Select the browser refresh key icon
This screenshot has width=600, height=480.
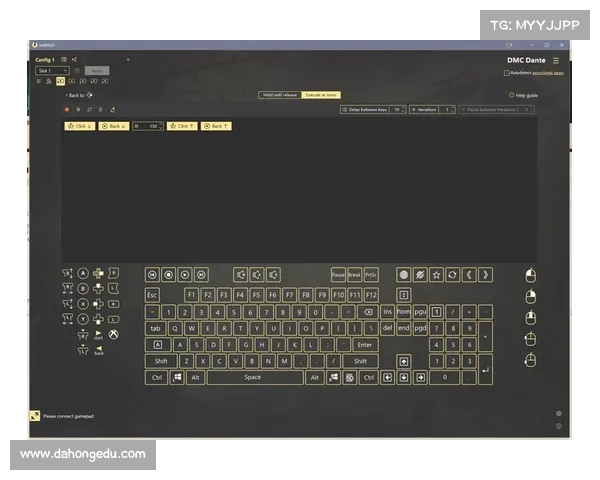tap(453, 274)
